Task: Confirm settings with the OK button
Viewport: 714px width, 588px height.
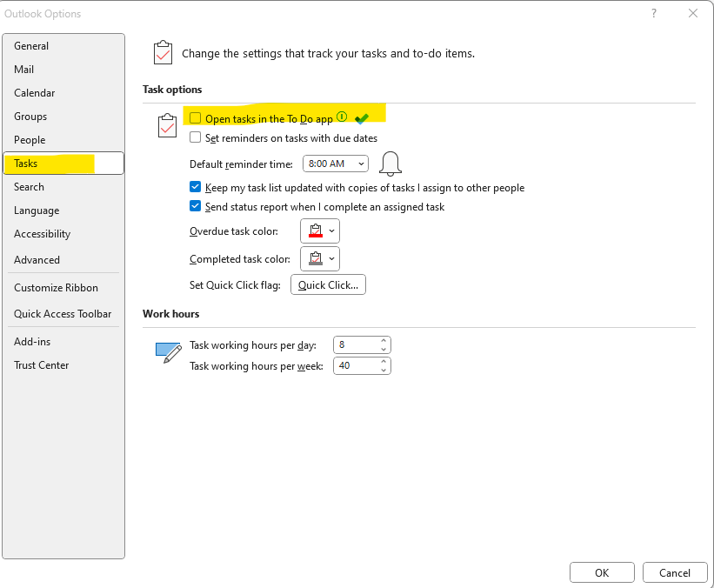Action: point(602,572)
